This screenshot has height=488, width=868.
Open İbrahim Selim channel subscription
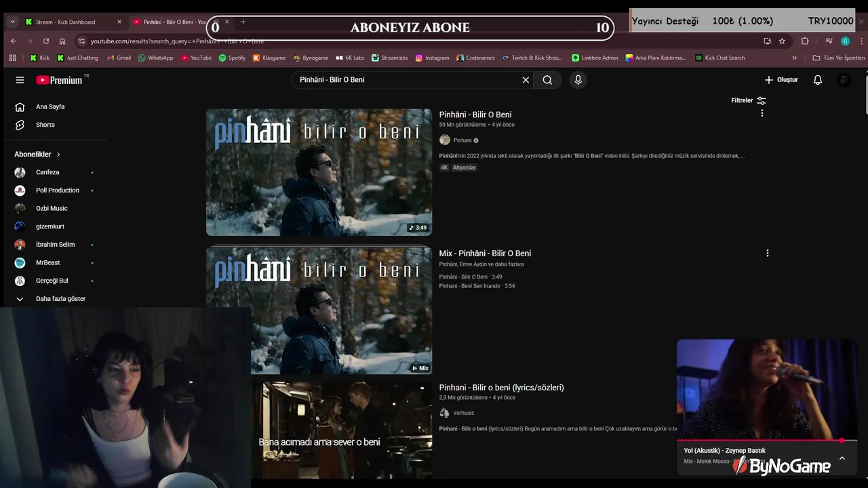tap(56, 245)
